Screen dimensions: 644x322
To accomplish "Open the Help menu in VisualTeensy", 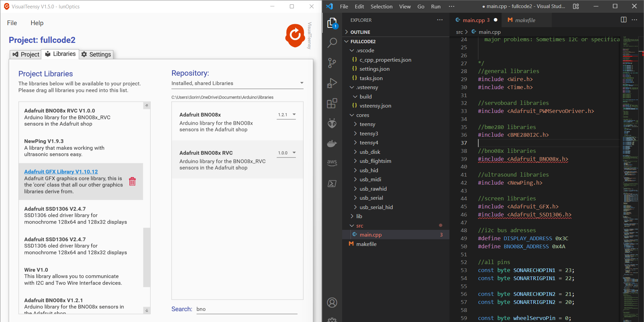I will pos(37,23).
